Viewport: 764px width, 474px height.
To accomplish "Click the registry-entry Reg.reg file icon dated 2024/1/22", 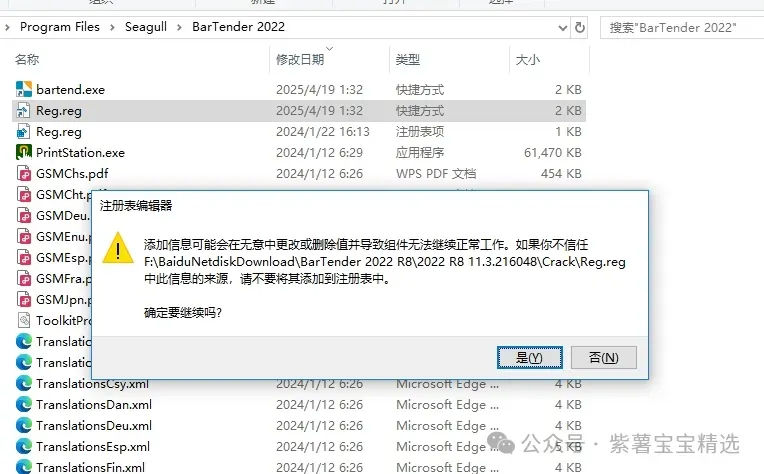I will (x=24, y=132).
